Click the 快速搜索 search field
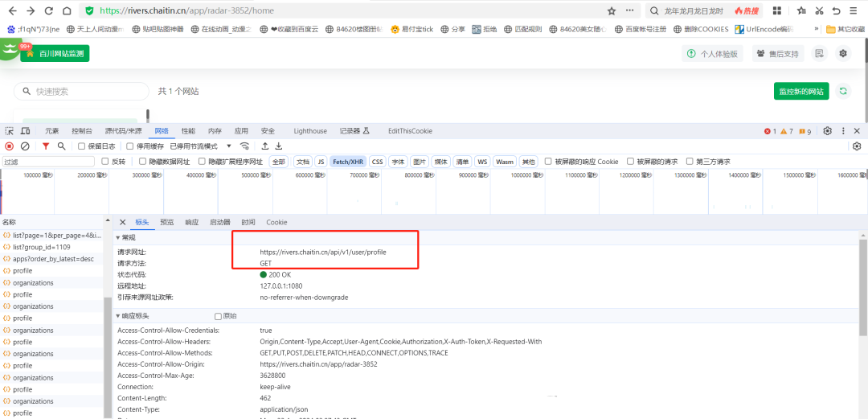Viewport: 868px width, 419px height. point(81,92)
